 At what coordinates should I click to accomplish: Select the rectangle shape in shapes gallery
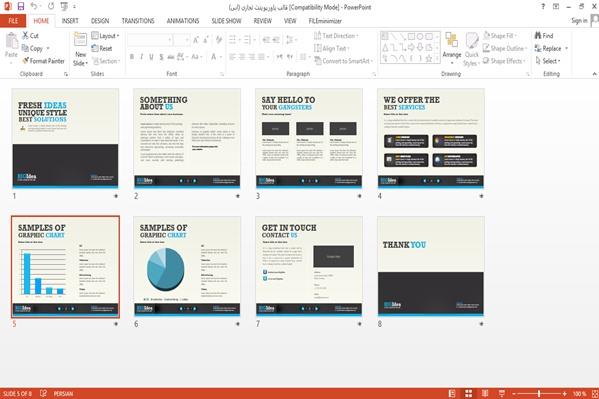coord(411,37)
